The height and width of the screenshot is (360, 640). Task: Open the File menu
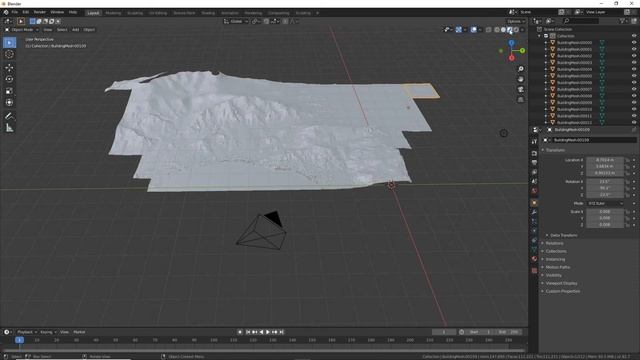15,13
